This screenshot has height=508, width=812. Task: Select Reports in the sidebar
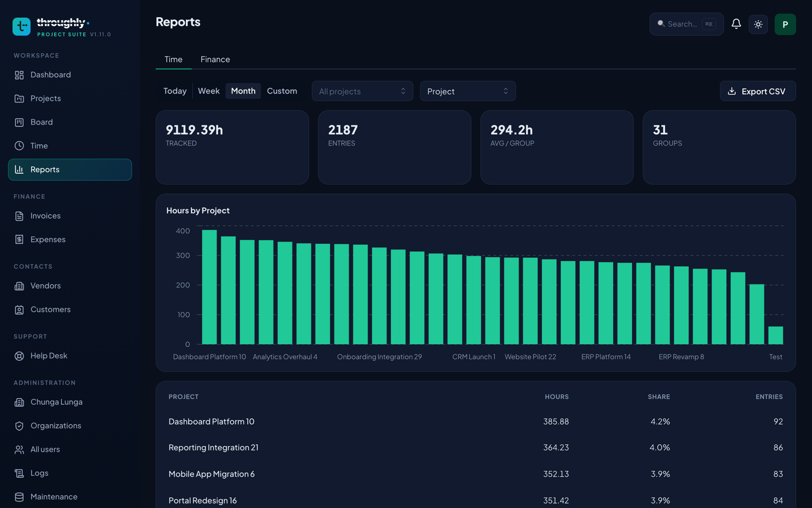(70, 170)
